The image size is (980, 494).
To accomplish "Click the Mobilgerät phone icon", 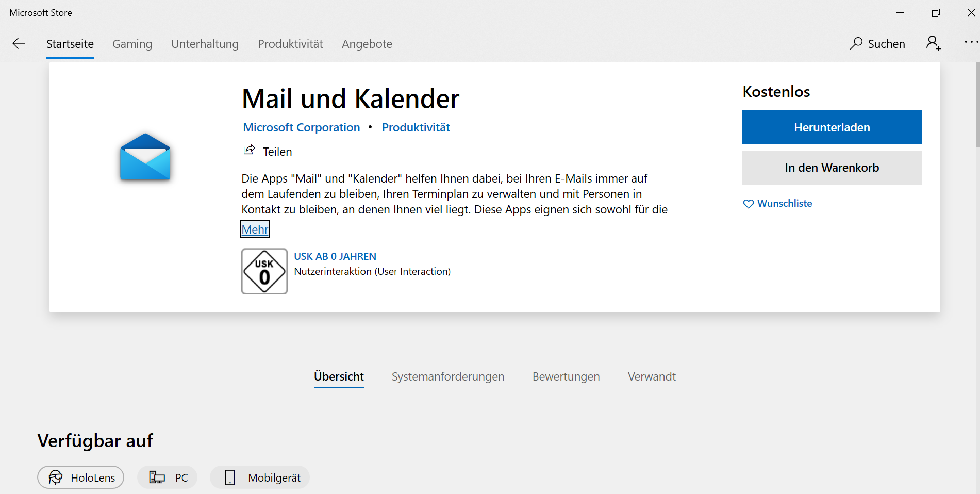I will pyautogui.click(x=230, y=477).
